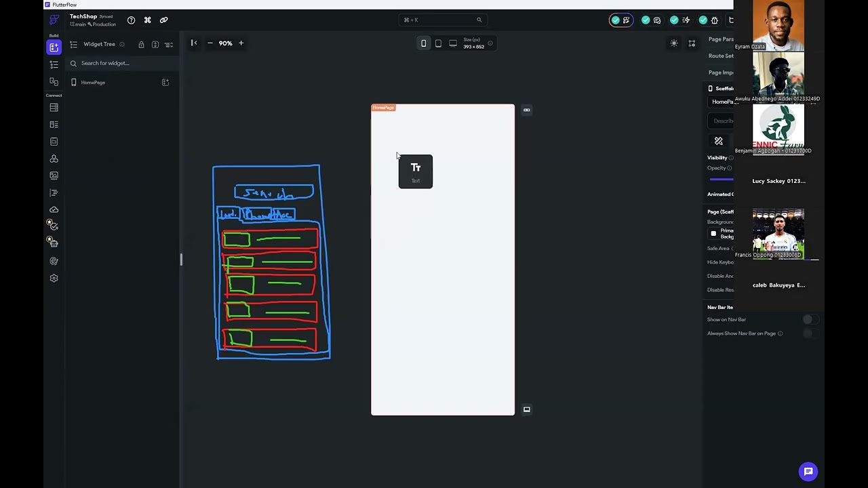Click the expand/collapse tree icon in Widget Tree

pos(155,45)
